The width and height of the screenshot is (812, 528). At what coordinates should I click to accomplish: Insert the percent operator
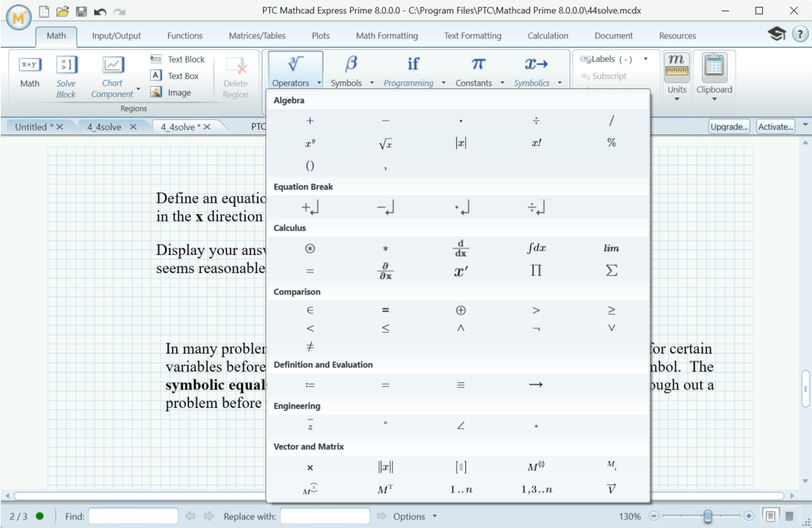pos(611,143)
